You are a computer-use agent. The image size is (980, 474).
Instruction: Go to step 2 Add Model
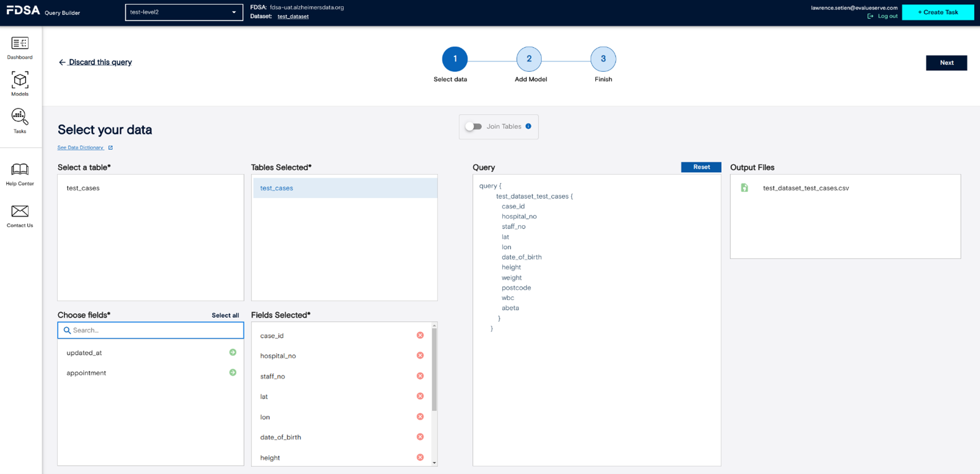529,59
